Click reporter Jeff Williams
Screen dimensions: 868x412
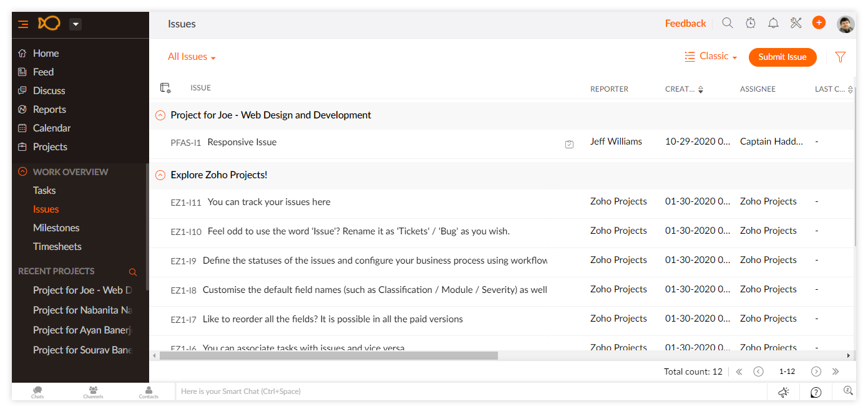616,141
